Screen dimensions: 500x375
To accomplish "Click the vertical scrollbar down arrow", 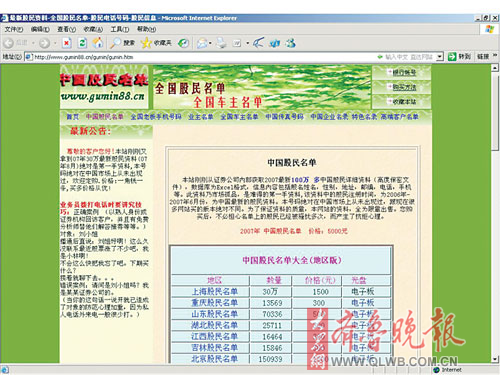I will (x=495, y=359).
